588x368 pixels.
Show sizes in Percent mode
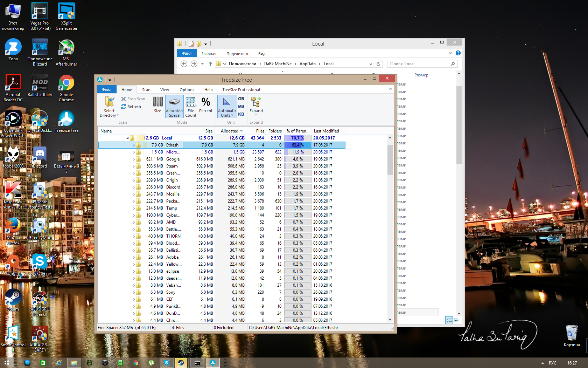206,105
